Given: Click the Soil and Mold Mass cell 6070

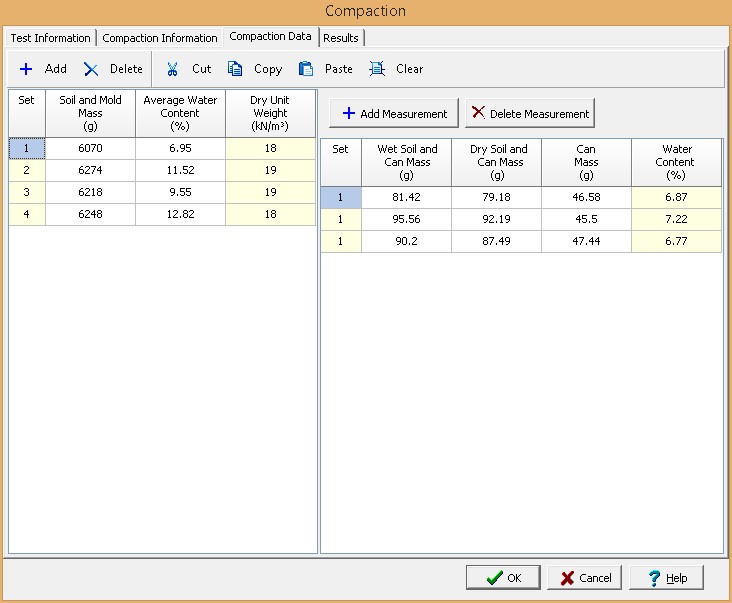Looking at the screenshot, I should (x=90, y=148).
